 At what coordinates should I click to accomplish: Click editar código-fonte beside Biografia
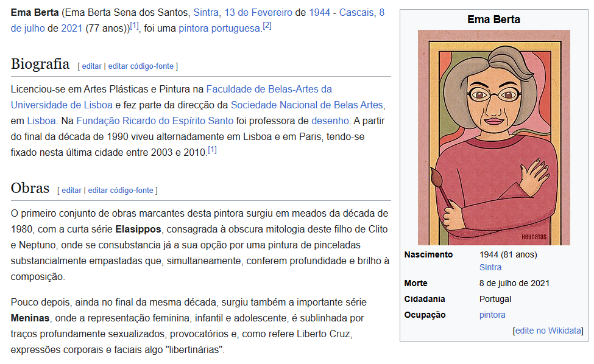[x=141, y=66]
